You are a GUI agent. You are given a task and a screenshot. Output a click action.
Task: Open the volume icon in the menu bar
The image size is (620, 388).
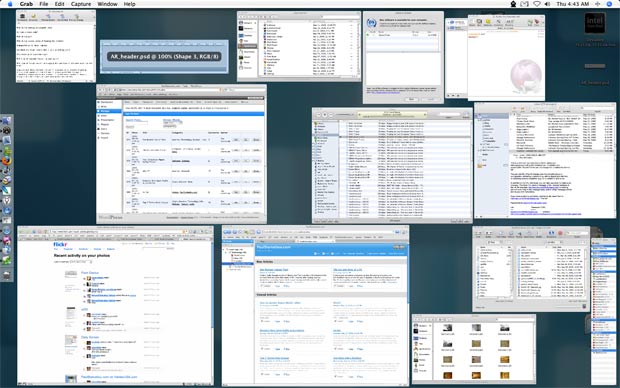tap(547, 4)
